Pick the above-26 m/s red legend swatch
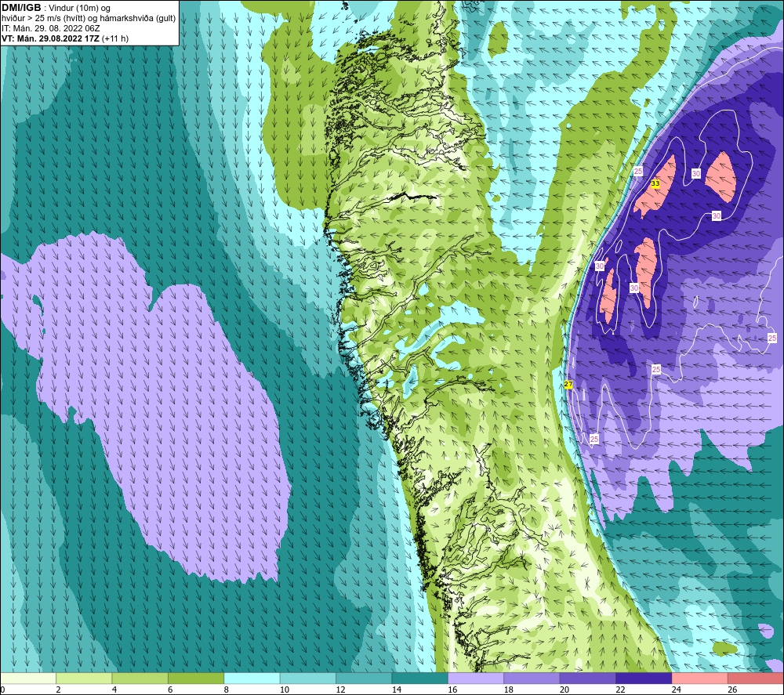The width and height of the screenshot is (784, 695). click(x=756, y=678)
